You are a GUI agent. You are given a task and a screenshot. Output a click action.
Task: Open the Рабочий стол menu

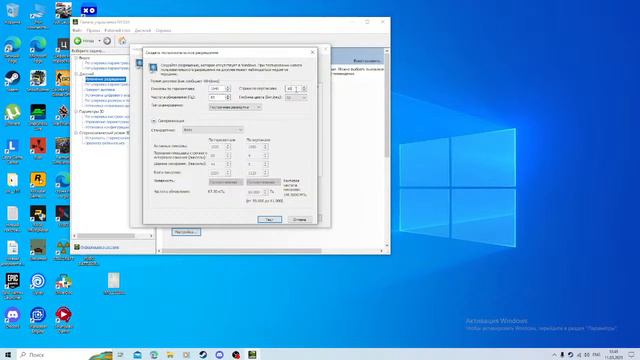point(117,31)
